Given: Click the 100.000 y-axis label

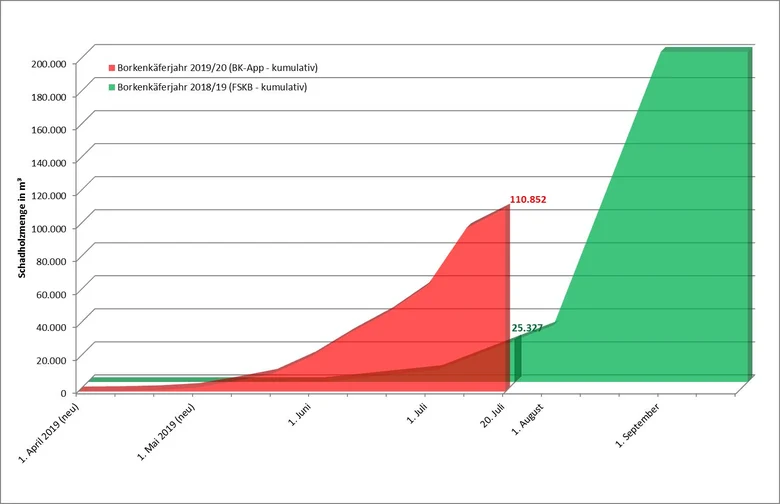Looking at the screenshot, I should pyautogui.click(x=49, y=228).
